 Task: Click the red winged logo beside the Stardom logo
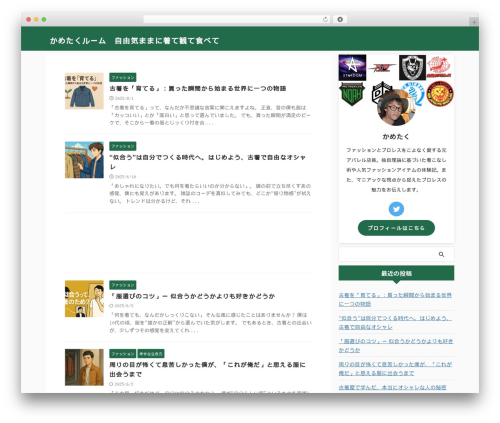[382, 68]
